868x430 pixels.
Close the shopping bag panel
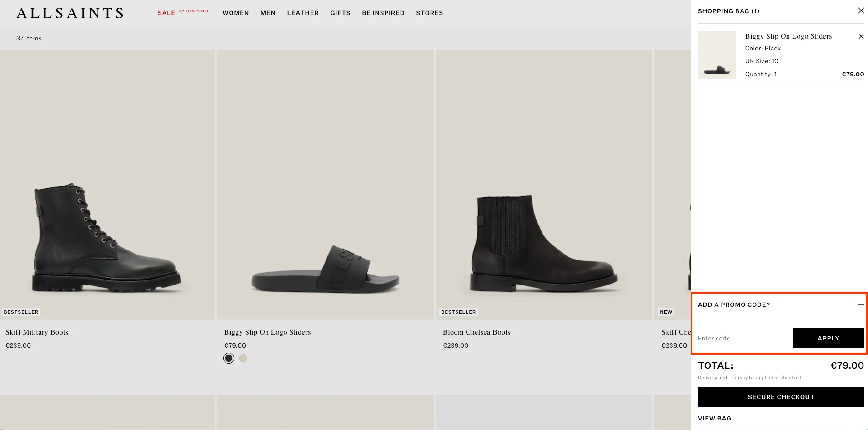861,10
